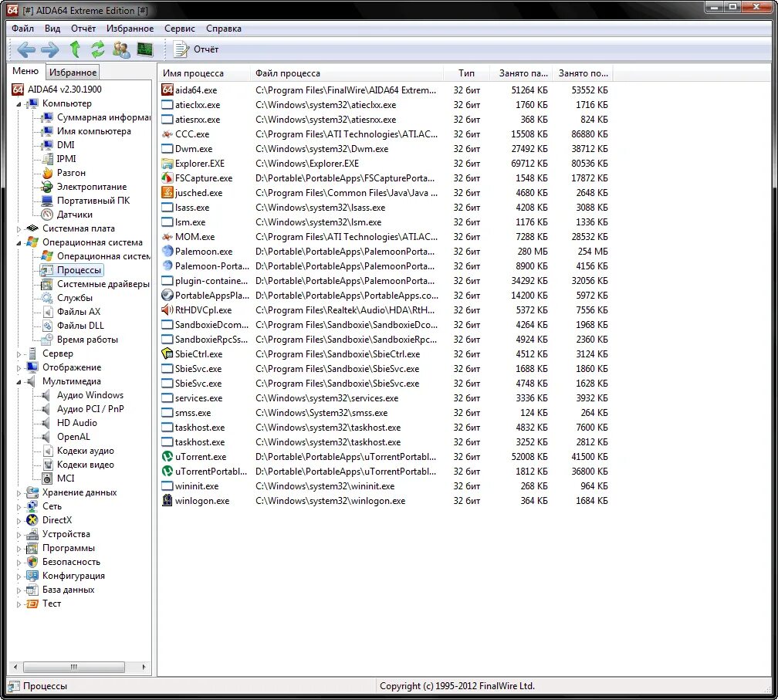Screen dimensions: 778x700
Task: Select the RtHDVCpl.exe speaker icon
Action: click(167, 309)
